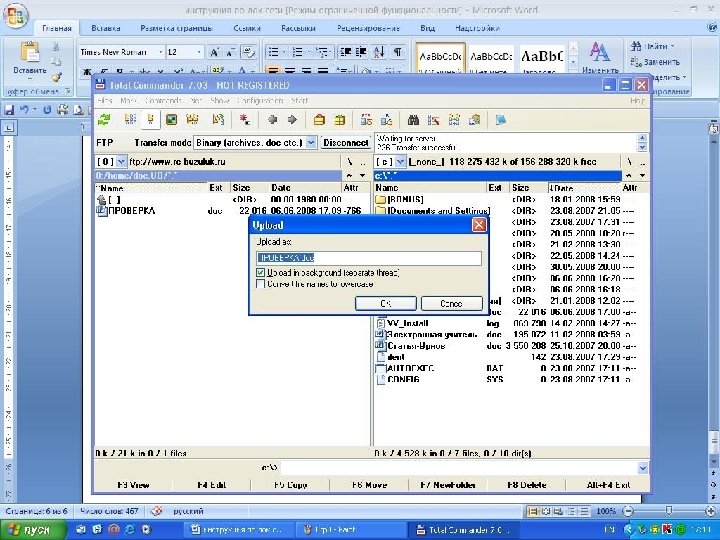Image resolution: width=720 pixels, height=540 pixels.
Task: Open the Multi-rename tool icon
Action: pos(433,120)
